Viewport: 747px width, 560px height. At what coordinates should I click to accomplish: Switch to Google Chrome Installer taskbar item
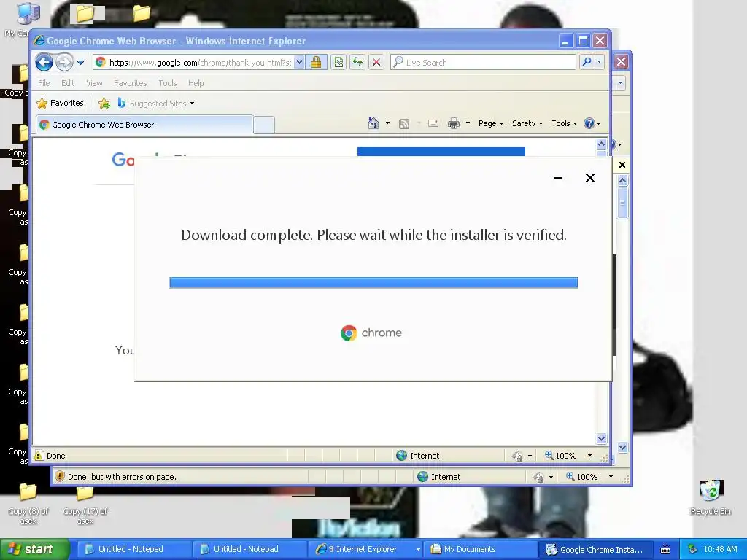595,550
